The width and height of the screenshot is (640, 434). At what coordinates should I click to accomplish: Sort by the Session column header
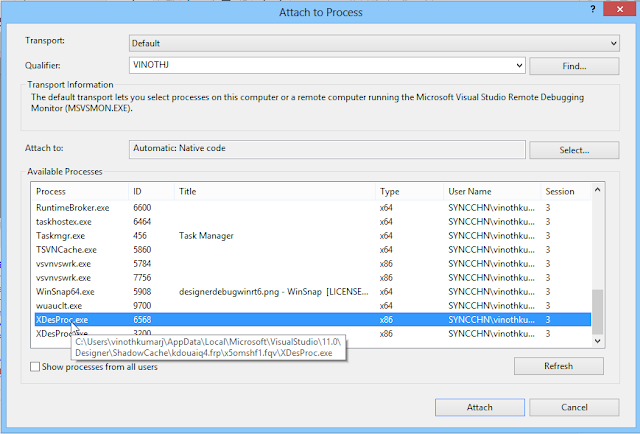pos(566,191)
